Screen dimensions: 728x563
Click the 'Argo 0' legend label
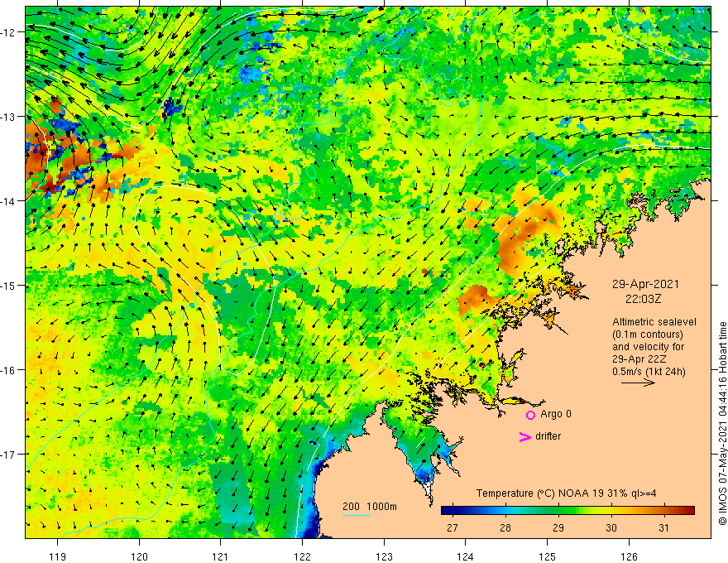coord(556,414)
